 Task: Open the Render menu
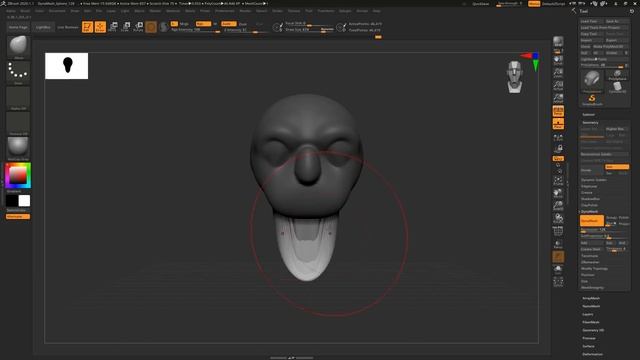point(245,11)
